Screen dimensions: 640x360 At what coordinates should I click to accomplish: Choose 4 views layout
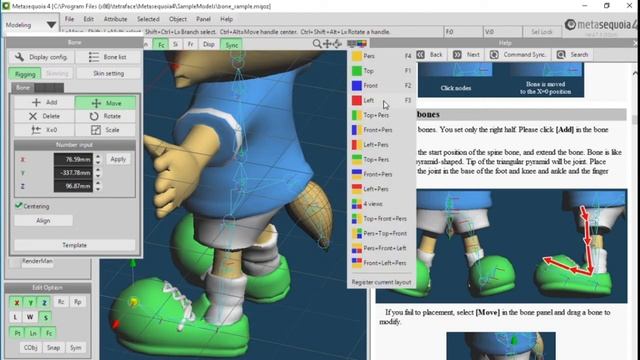[382, 204]
